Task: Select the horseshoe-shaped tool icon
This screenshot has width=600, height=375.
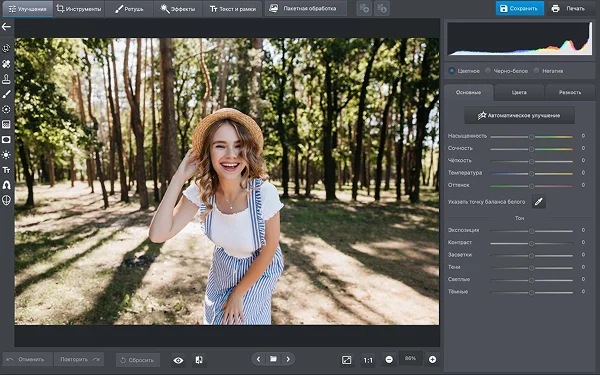Action: point(6,185)
